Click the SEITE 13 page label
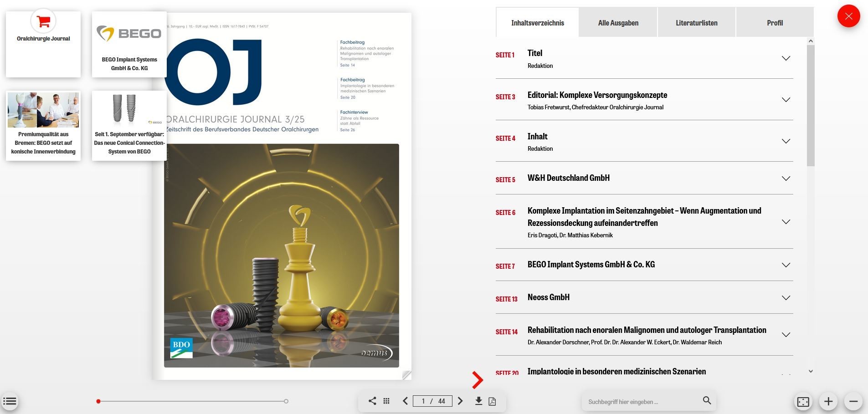868x414 pixels. 507,299
